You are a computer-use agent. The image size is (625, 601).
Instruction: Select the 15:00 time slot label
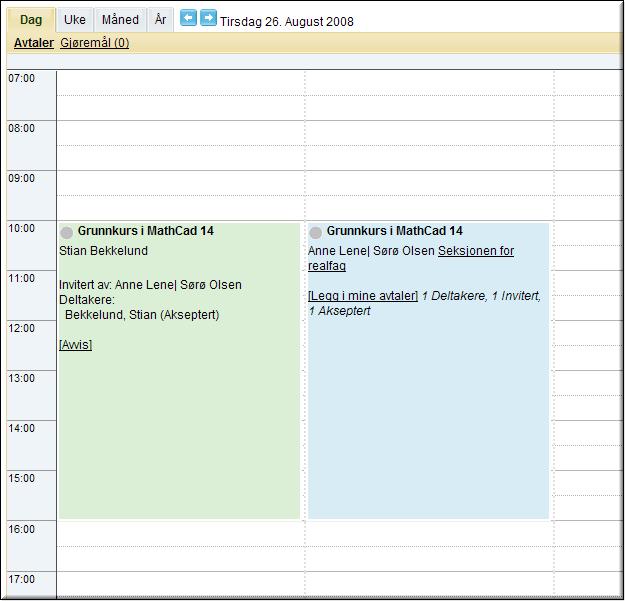tap(22, 478)
